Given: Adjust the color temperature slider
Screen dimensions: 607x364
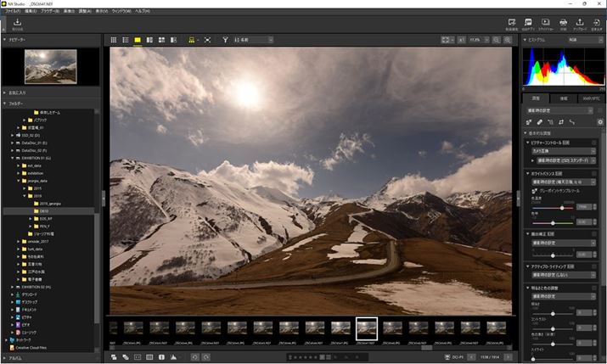Looking at the screenshot, I should 562,207.
